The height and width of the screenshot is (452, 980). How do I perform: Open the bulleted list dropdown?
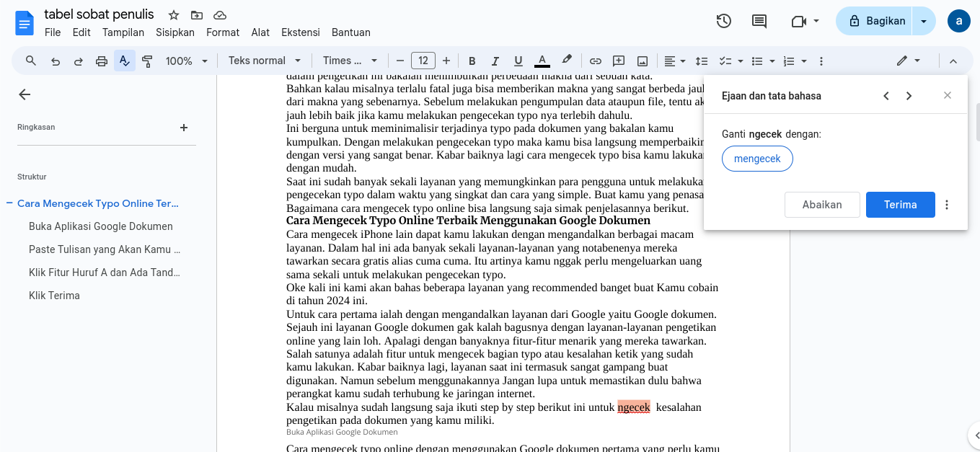(x=763, y=61)
